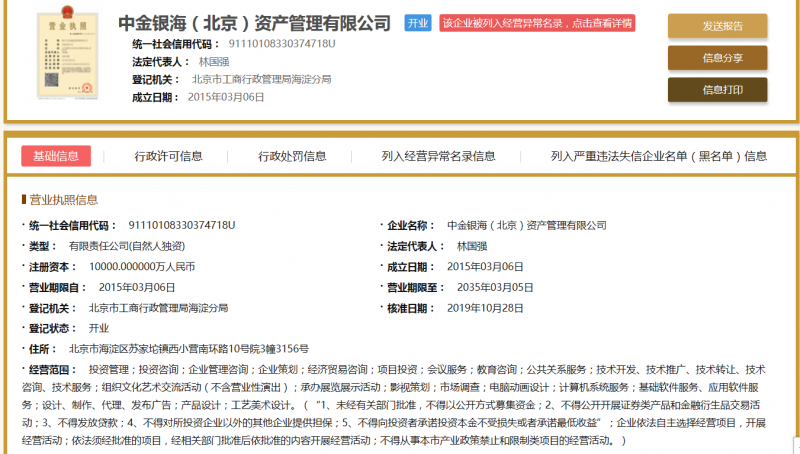The width and height of the screenshot is (800, 454).
Task: Click 法定代表人 value in license info section
Action: (x=472, y=246)
